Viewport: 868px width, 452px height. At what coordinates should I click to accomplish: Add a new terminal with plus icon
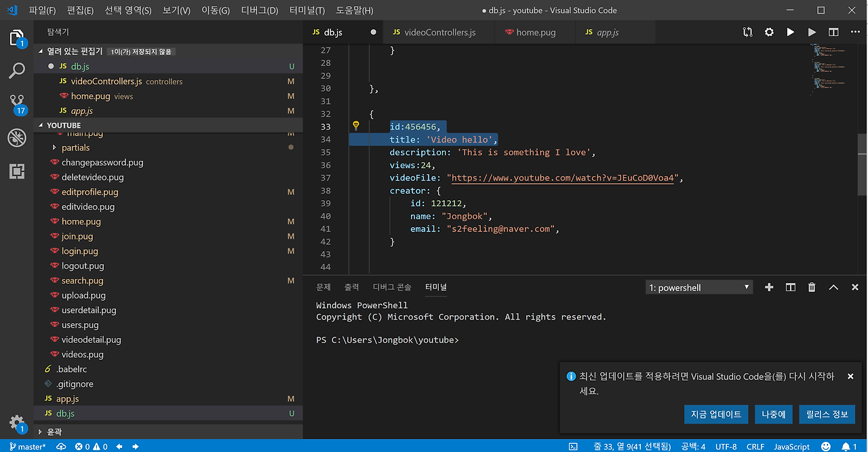(x=769, y=287)
